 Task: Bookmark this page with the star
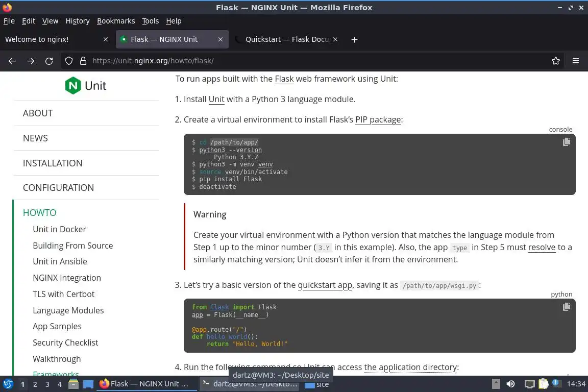point(556,61)
